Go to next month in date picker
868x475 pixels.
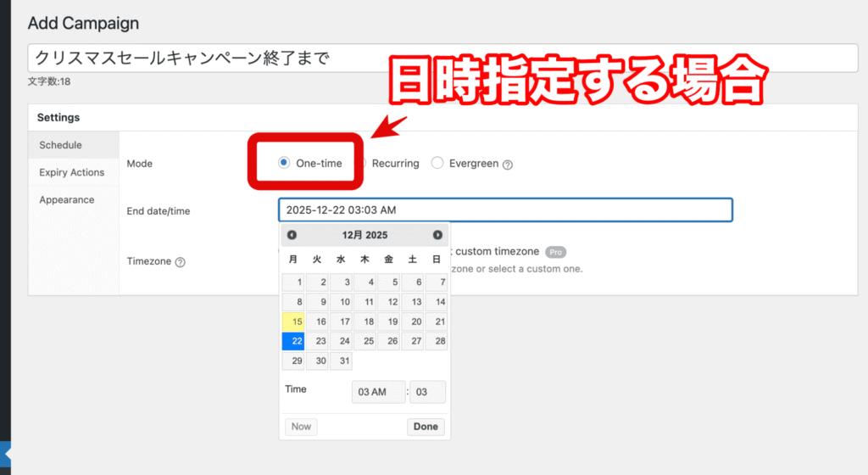[x=437, y=235]
